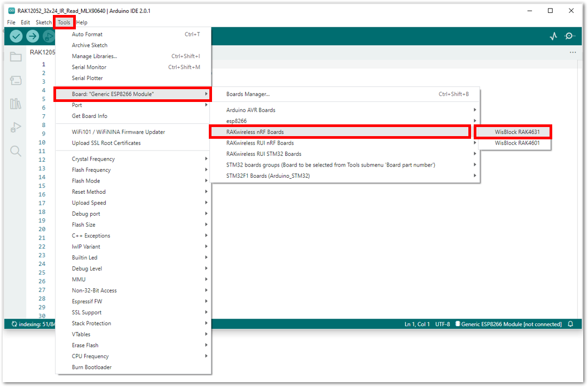588x387 pixels.
Task: Click Ln 1, Col 1 cursor position
Action: pos(417,324)
